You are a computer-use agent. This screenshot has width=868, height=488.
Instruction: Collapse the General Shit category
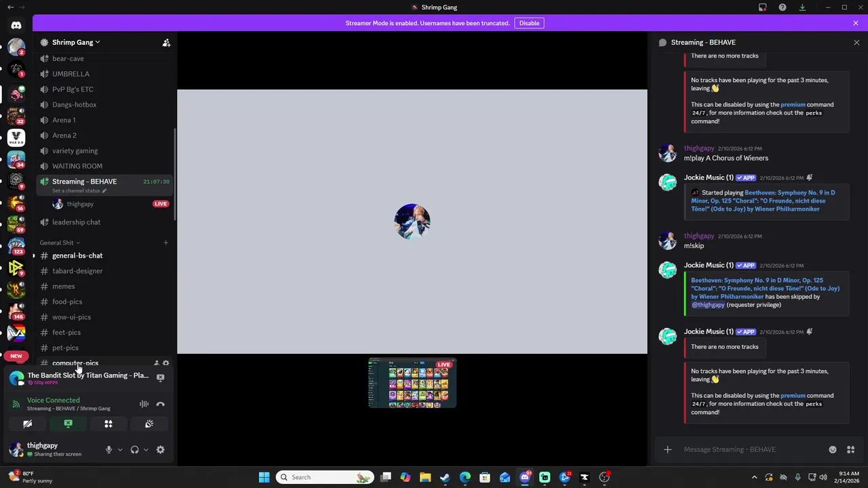point(60,243)
